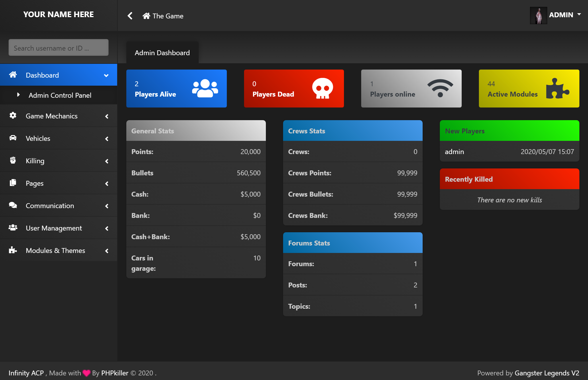The image size is (588, 380).
Task: Click the Game Mechanics gear icon
Action: click(x=13, y=116)
